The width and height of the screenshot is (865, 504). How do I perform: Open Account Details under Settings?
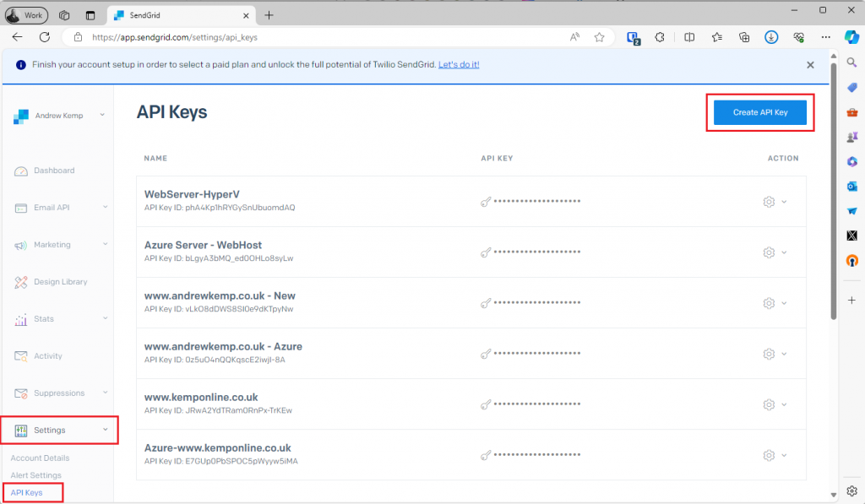40,458
